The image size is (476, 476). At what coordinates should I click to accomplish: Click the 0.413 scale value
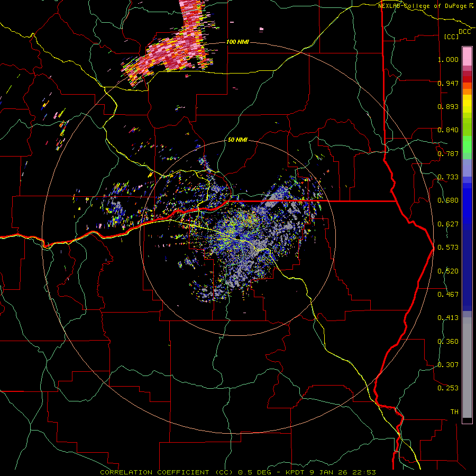(448, 318)
